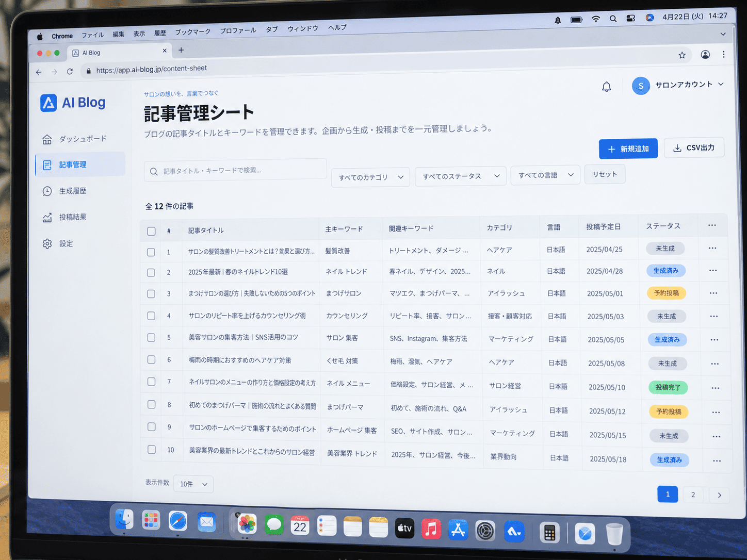Open the notification bell in page header

click(x=607, y=87)
